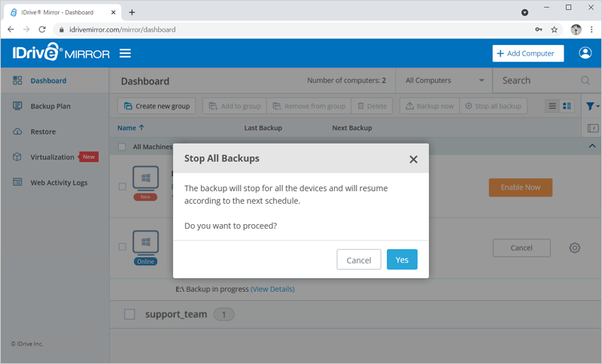Click the search magnifier icon
The height and width of the screenshot is (364, 602).
[x=585, y=80]
